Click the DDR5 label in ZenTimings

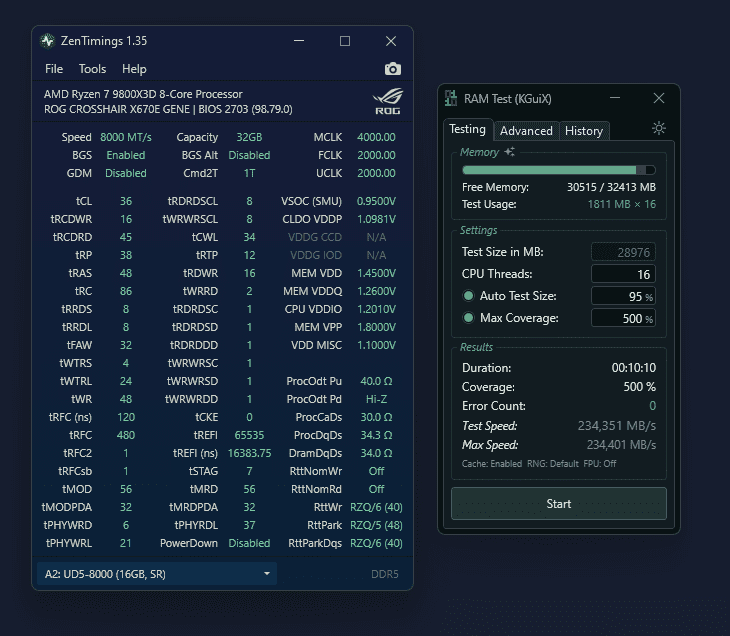point(385,574)
